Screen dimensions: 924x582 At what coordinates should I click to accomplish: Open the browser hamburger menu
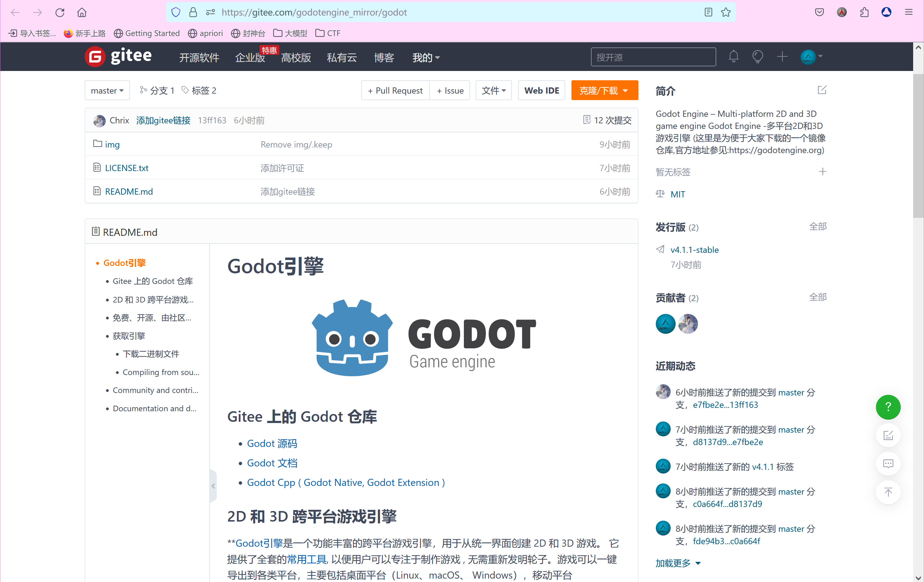(x=908, y=12)
